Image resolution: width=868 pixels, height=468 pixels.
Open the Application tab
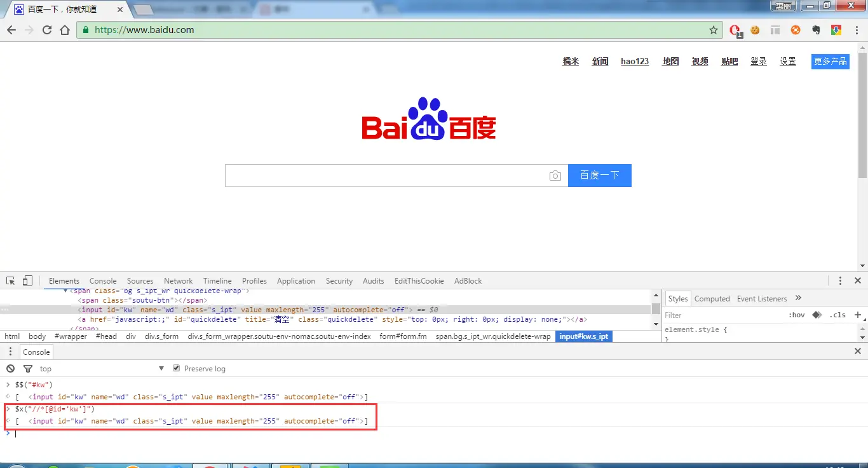[296, 281]
